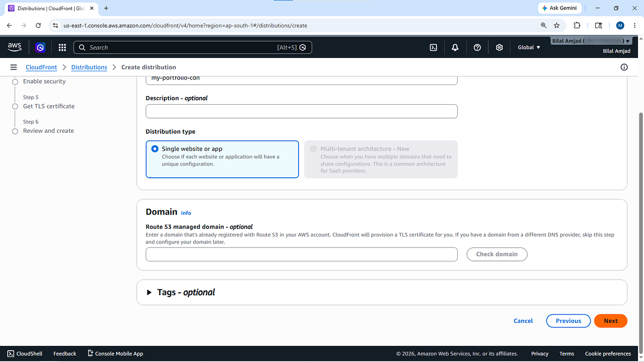
Task: Open the AWS home logo
Action: pyautogui.click(x=15, y=47)
